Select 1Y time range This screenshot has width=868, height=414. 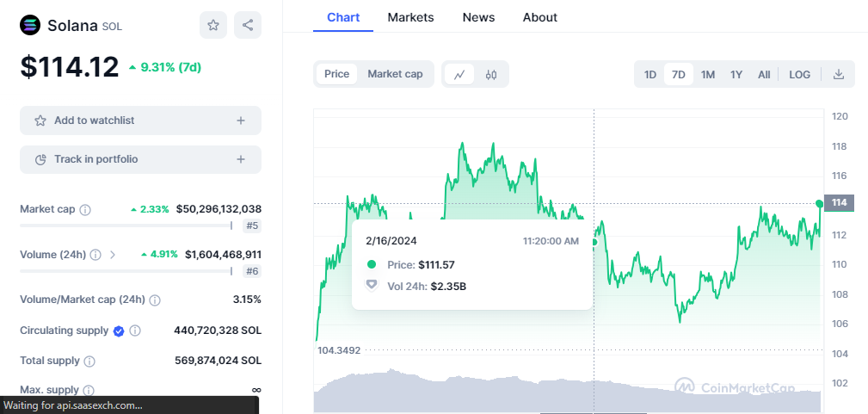click(x=736, y=74)
